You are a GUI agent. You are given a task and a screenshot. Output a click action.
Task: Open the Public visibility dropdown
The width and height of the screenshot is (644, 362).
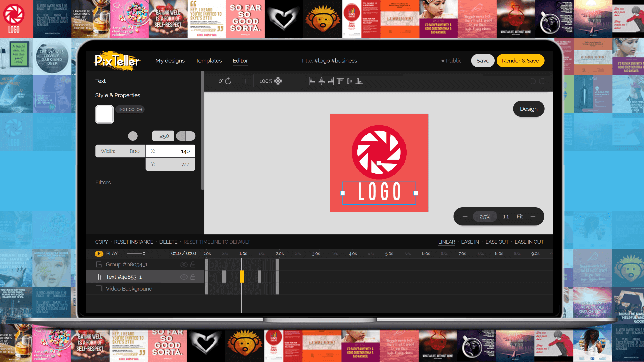tap(451, 60)
